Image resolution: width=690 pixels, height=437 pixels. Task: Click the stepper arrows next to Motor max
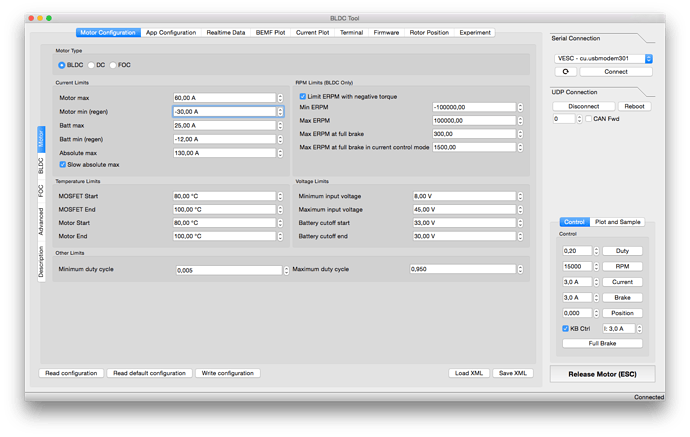point(281,98)
